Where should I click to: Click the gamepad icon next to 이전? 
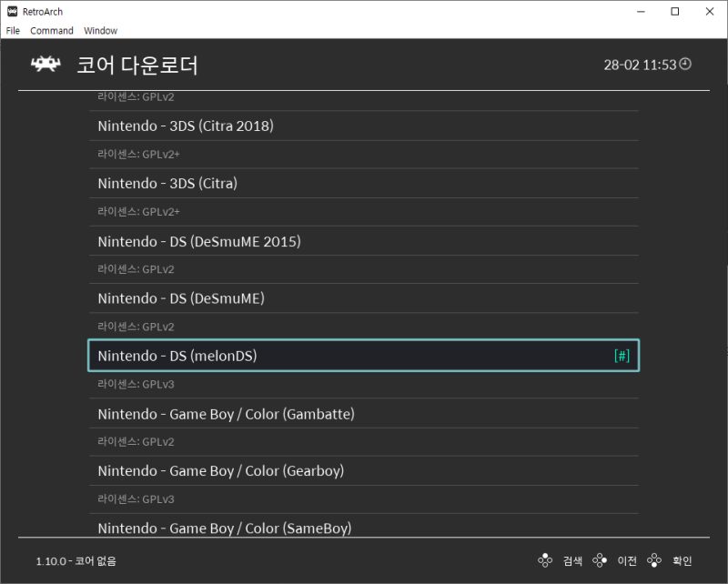[600, 560]
